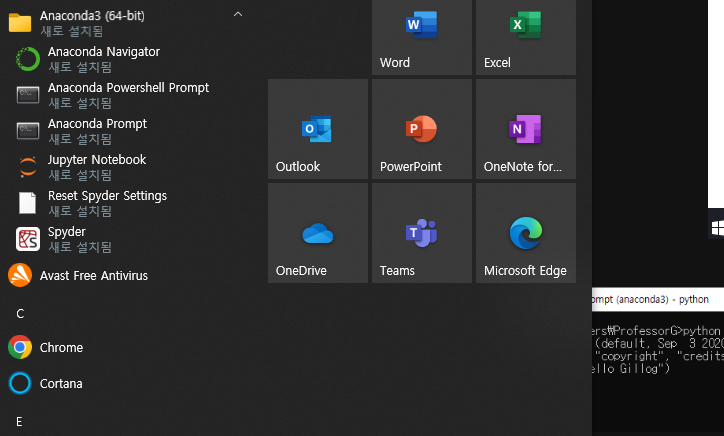Open the Anaconda Powershell Prompt icon
This screenshot has width=724, height=436.
(28, 95)
